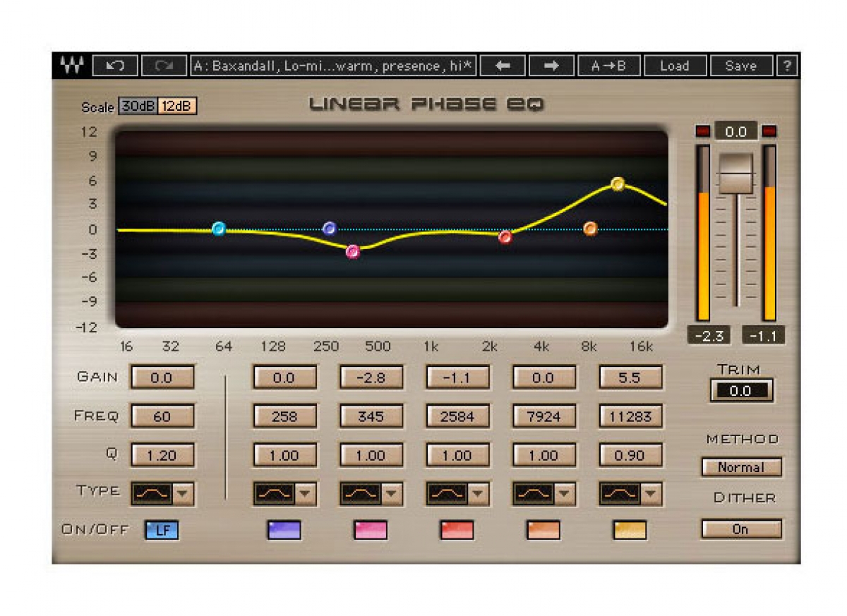The height and width of the screenshot is (616, 847).
Task: Click the LF Q value 1.20
Action: [x=162, y=455]
